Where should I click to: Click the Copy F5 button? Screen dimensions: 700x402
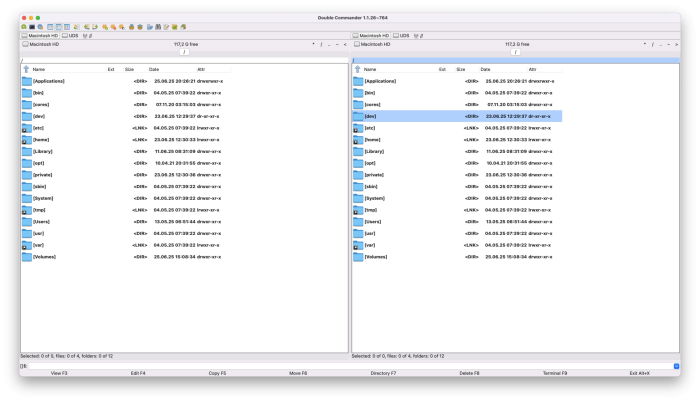point(217,373)
